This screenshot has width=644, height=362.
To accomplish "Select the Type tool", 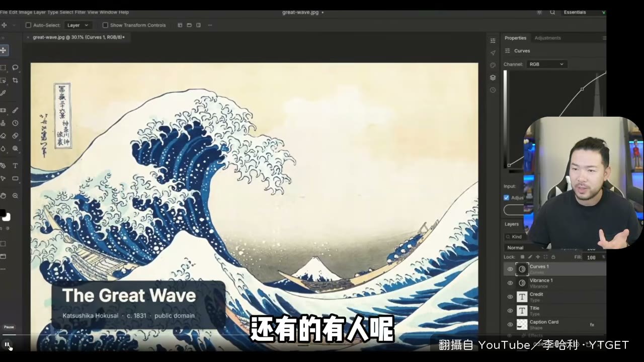I will tap(15, 165).
